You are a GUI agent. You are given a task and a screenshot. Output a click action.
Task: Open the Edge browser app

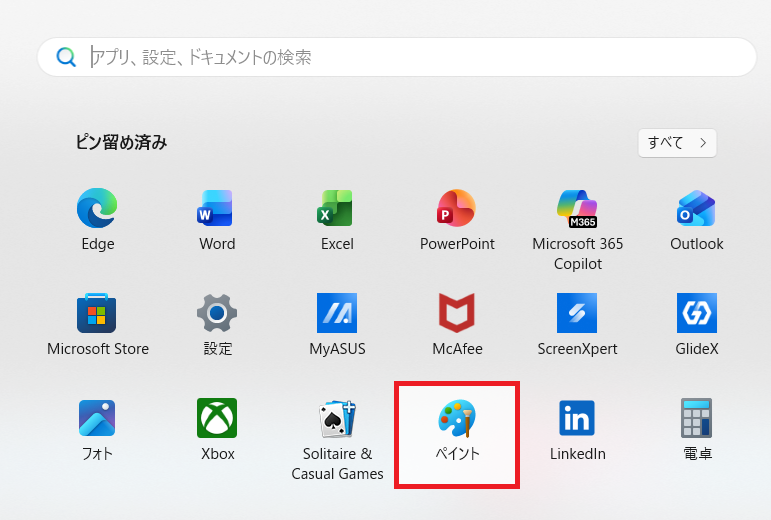(x=97, y=220)
